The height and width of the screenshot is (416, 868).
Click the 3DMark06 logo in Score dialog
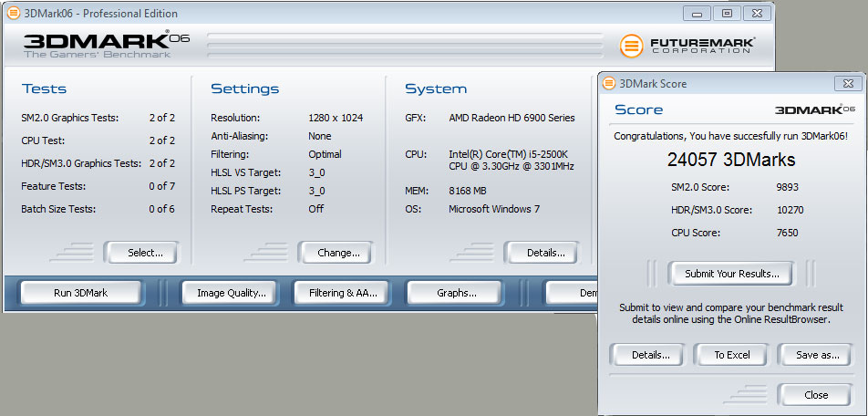click(815, 109)
